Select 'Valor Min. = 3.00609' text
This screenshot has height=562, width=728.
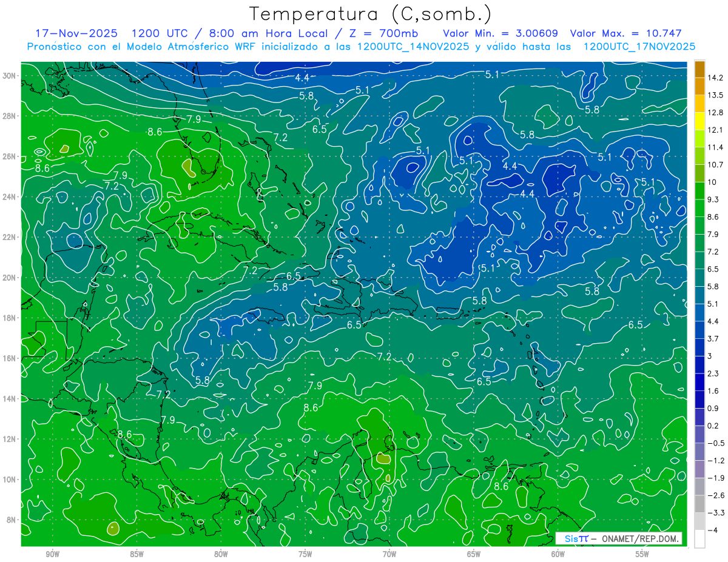(x=500, y=33)
